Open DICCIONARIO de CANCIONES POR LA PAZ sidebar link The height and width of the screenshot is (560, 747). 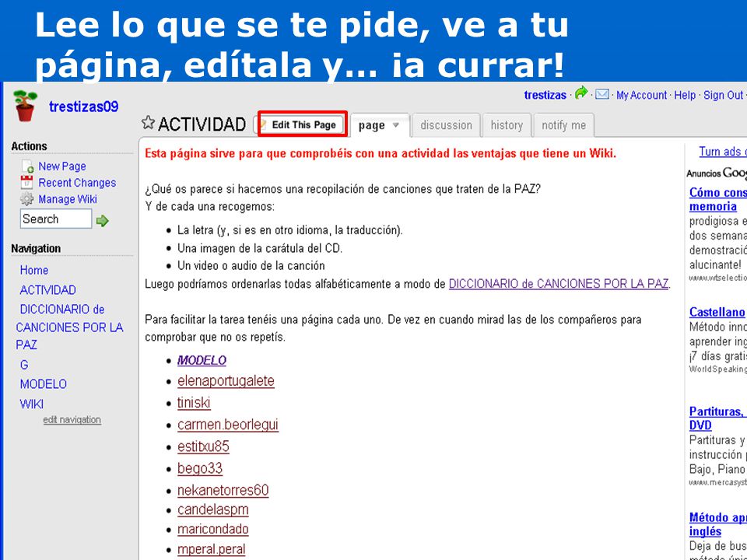(x=69, y=327)
